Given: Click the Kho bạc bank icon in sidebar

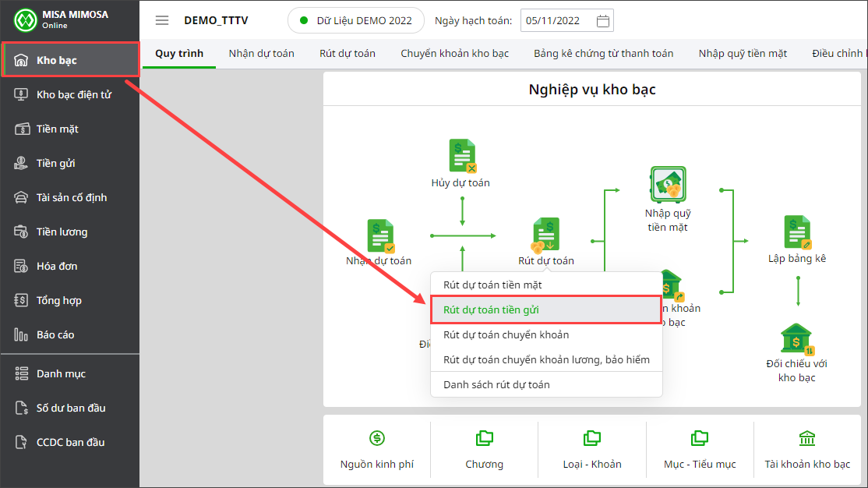Looking at the screenshot, I should (x=21, y=60).
